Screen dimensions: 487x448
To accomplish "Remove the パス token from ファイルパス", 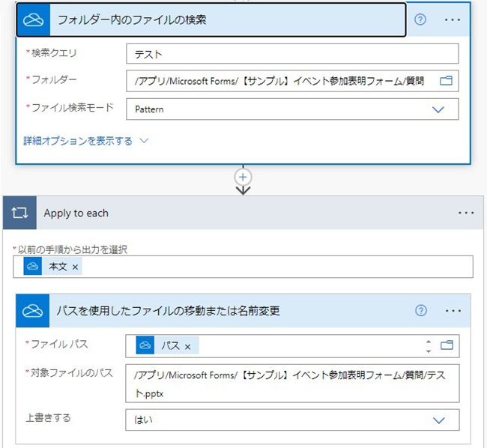I will coord(187,346).
